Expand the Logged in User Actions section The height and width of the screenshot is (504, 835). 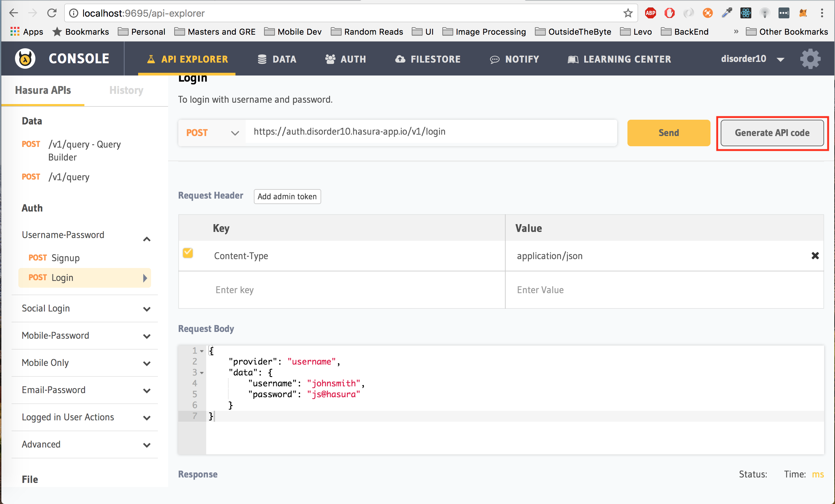[x=147, y=418]
